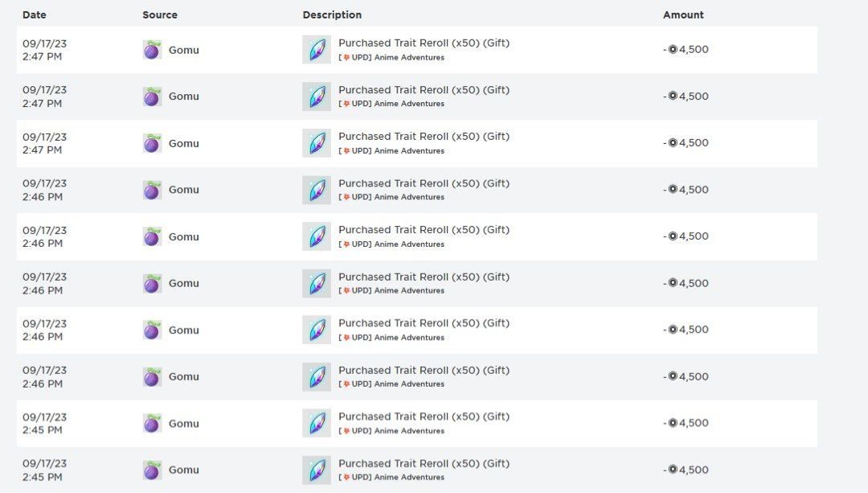Image resolution: width=868 pixels, height=493 pixels.
Task: Follow the Anime Adventures link in the last row
Action: click(409, 478)
